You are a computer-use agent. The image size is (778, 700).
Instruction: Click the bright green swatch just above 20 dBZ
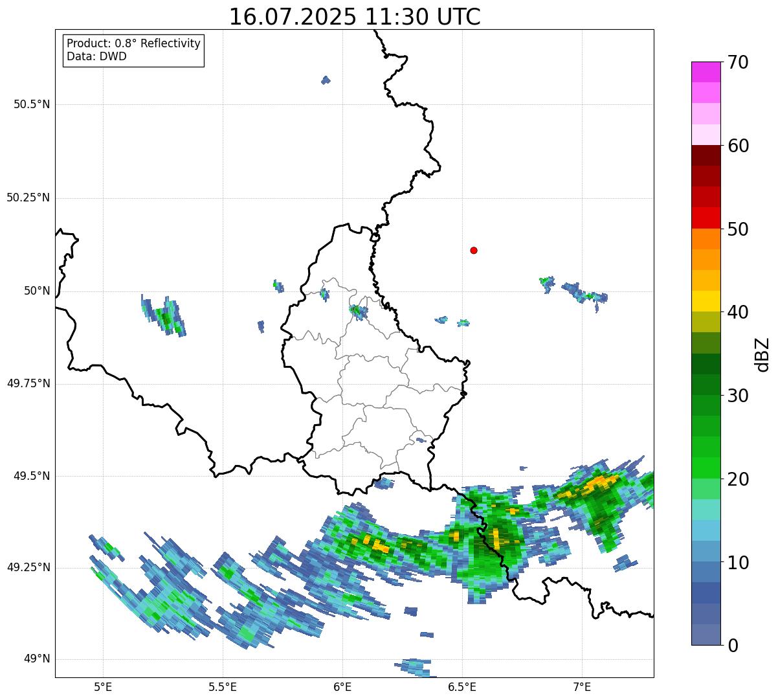click(706, 468)
